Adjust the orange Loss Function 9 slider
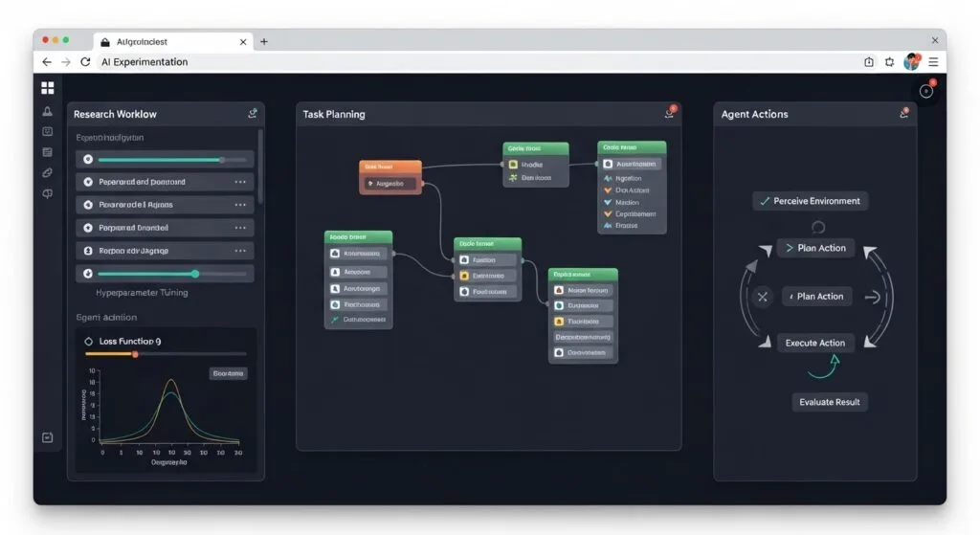The width and height of the screenshot is (980, 535). tap(135, 354)
